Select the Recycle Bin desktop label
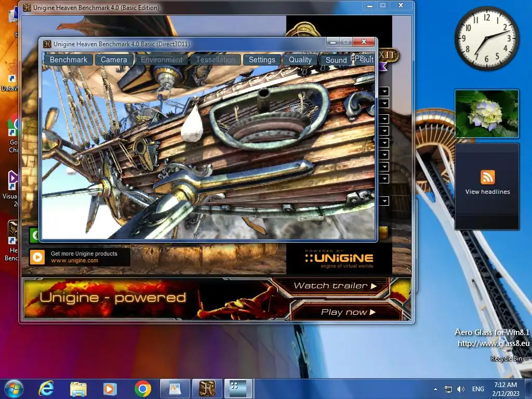532x399 pixels. (506, 358)
